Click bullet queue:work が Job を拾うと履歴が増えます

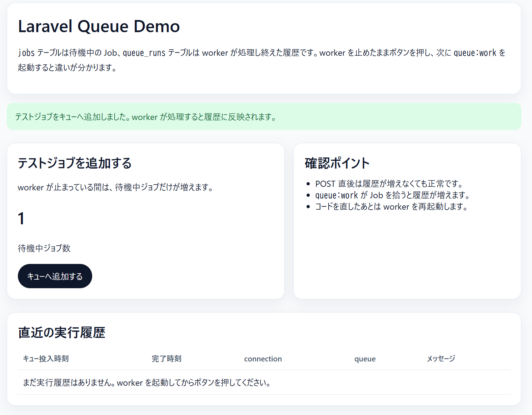tap(392, 195)
